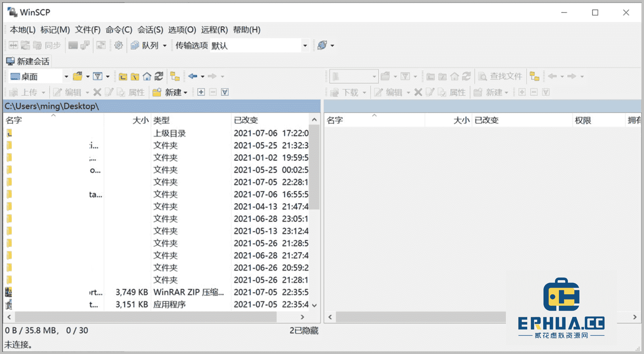Sort local files by 已改变 column
644x354 pixels.
pyautogui.click(x=270, y=120)
